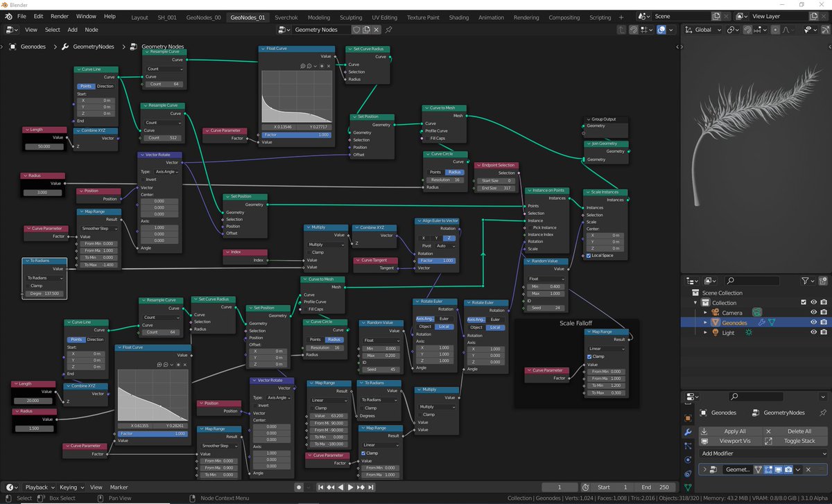Expand the Geometry Nodes modifier panel
Screen dimensions: 832x504
click(x=707, y=469)
